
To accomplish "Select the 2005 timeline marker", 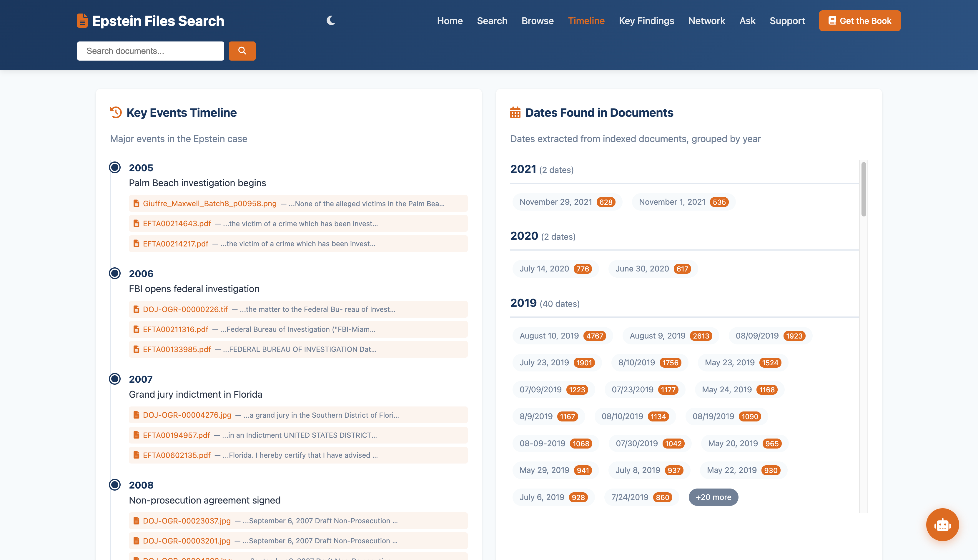I will tap(115, 168).
